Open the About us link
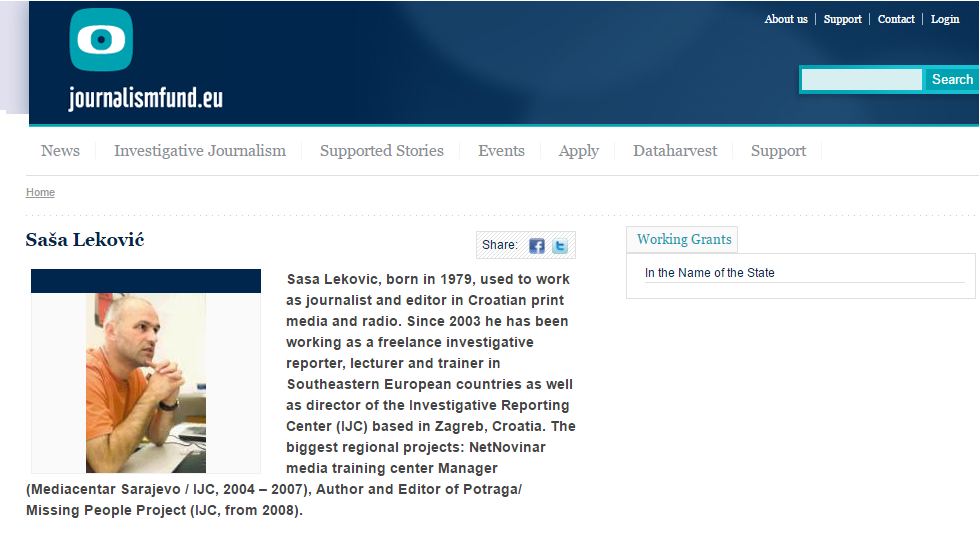Image resolution: width=979 pixels, height=545 pixels. [x=786, y=19]
